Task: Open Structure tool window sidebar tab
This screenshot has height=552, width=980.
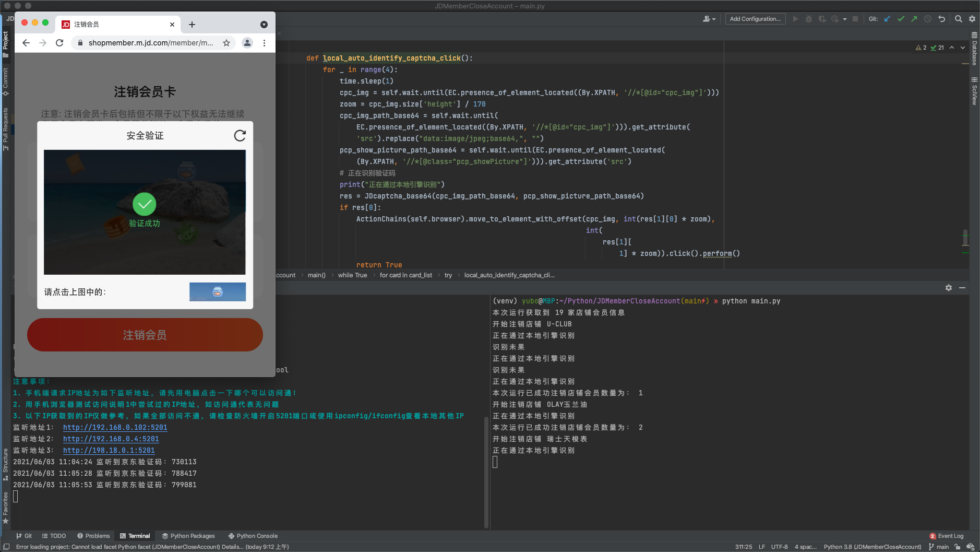Action: coord(6,464)
